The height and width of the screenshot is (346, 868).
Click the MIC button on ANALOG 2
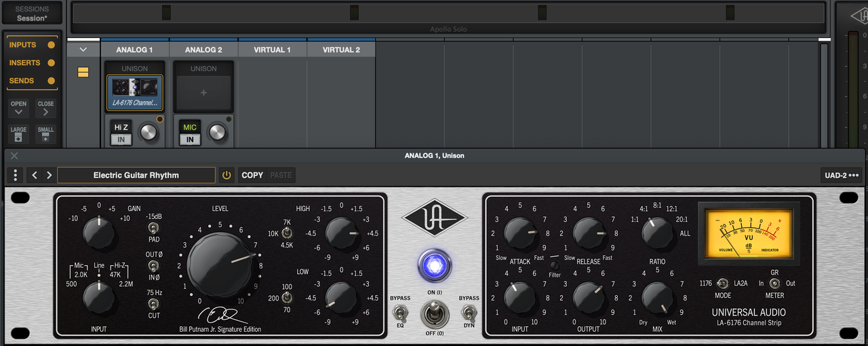pyautogui.click(x=190, y=127)
